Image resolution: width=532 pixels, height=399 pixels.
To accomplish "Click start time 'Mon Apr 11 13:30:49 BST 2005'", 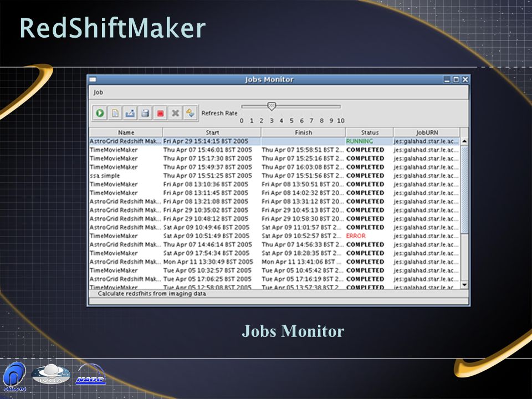I will click(208, 262).
